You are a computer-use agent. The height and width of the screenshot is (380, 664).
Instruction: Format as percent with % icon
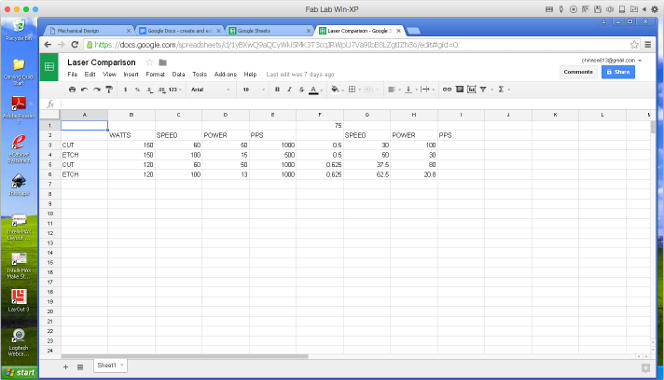point(137,89)
